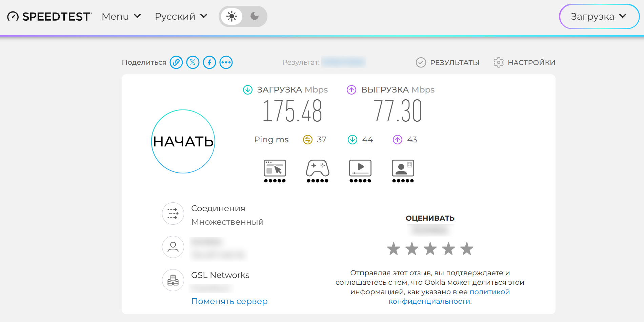Click the Speedtest logo

[49, 16]
